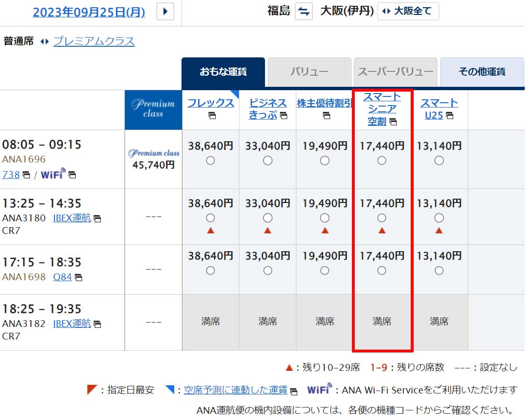530x420 pixels.
Task: Click new-window icon beside ANA3182 IBEX運航
Action: point(97,324)
